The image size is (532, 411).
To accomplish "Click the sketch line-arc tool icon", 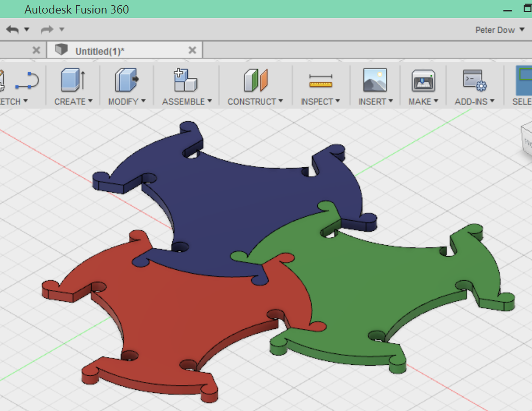I will [x=27, y=81].
